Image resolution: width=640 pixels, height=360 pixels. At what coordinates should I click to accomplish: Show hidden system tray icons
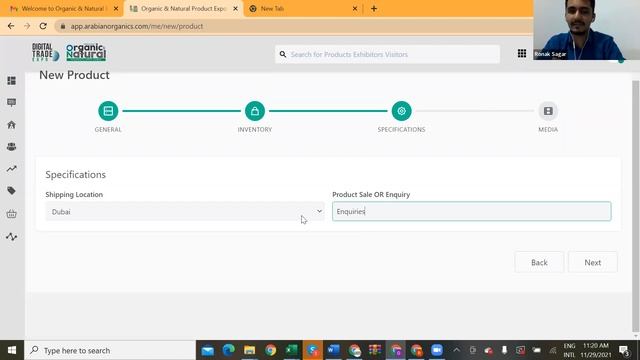[456, 350]
